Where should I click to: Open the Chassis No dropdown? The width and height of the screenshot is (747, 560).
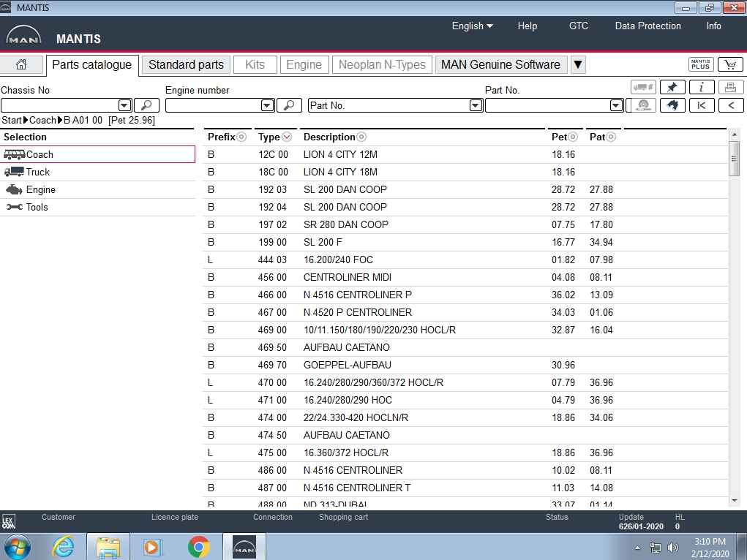pyautogui.click(x=124, y=105)
